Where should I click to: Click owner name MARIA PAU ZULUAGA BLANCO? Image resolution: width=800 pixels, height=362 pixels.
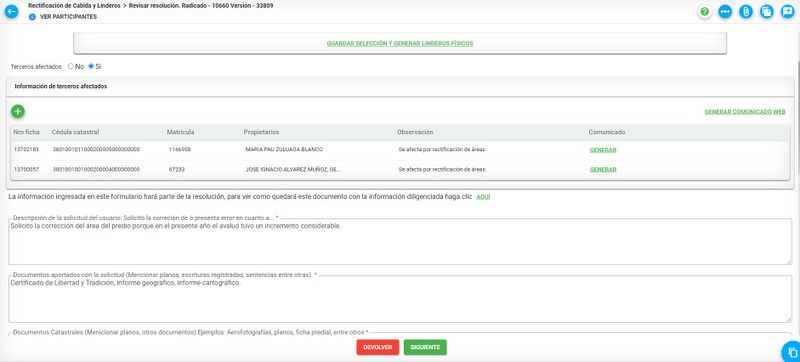click(x=284, y=149)
